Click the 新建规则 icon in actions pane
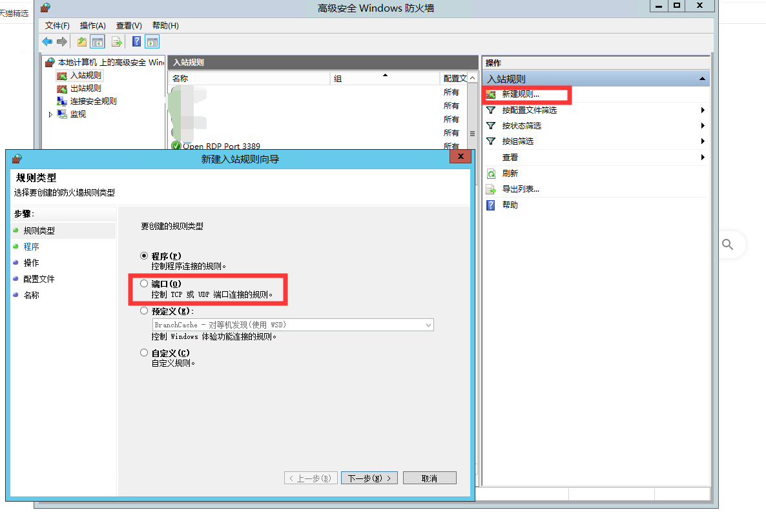Screen dimensions: 766x532 coord(491,94)
